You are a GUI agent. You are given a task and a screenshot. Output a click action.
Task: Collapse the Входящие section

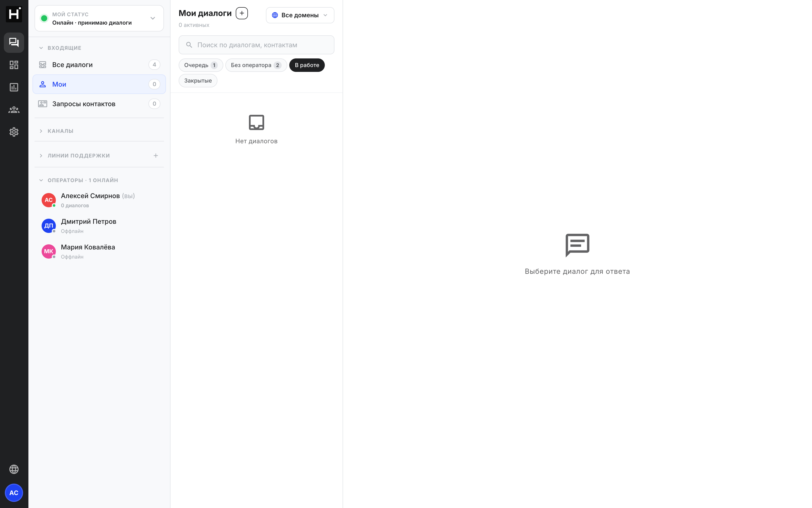pyautogui.click(x=60, y=48)
